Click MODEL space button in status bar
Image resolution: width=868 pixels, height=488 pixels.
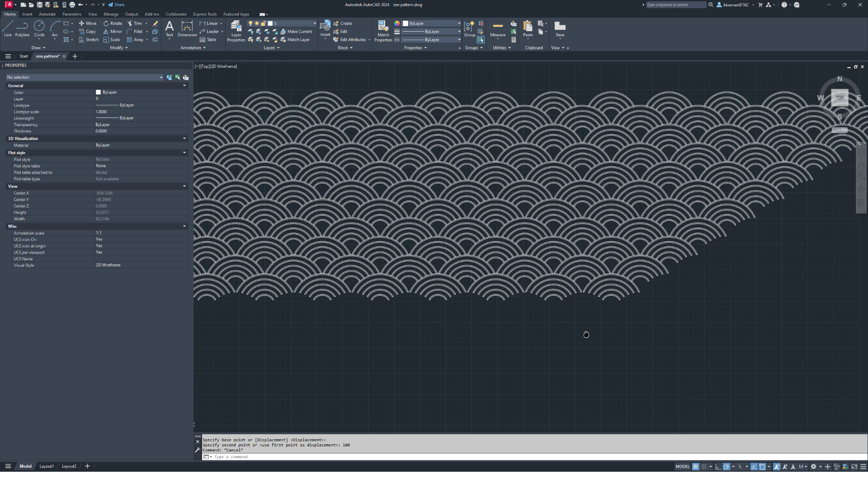click(682, 467)
